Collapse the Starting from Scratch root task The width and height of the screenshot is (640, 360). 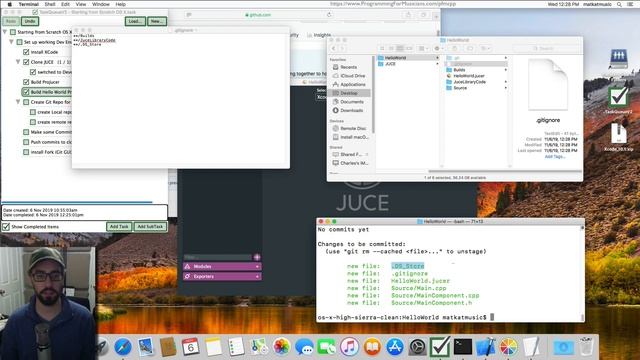click(x=5, y=32)
